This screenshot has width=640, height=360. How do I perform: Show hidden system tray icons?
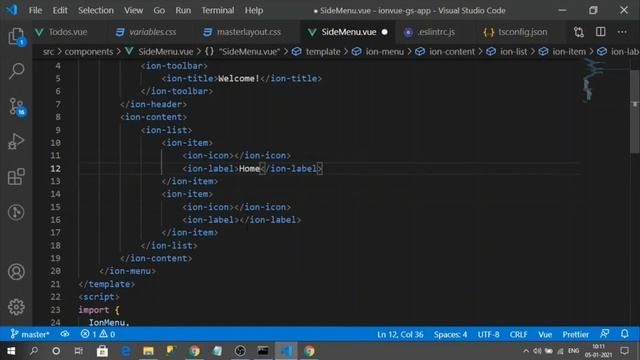click(x=526, y=351)
